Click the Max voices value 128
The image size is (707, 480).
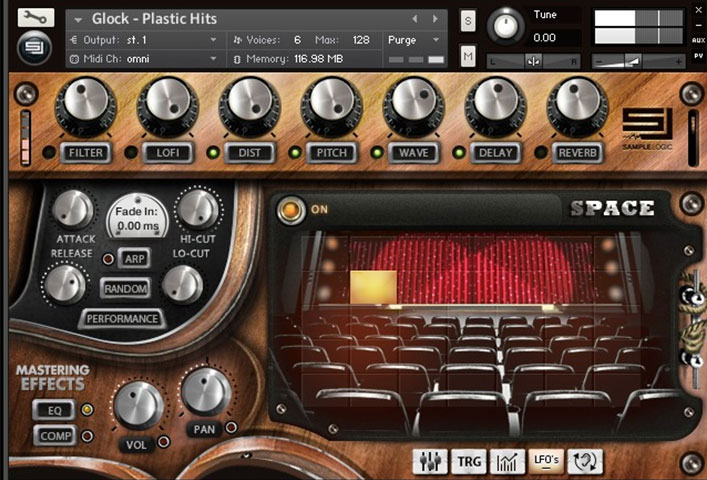pos(361,40)
